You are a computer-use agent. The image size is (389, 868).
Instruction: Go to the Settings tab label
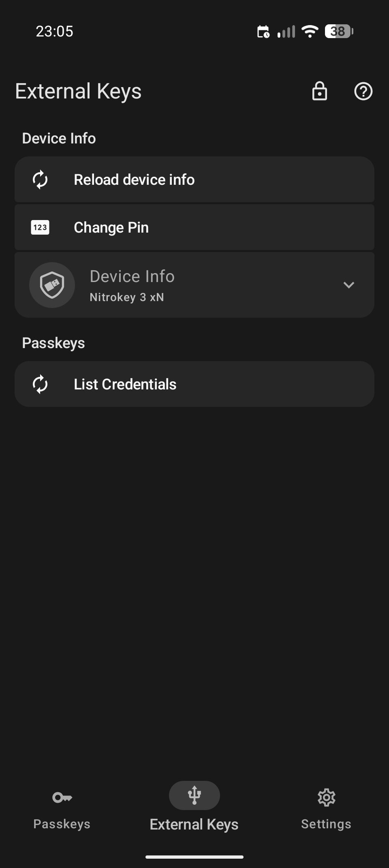pyautogui.click(x=326, y=824)
